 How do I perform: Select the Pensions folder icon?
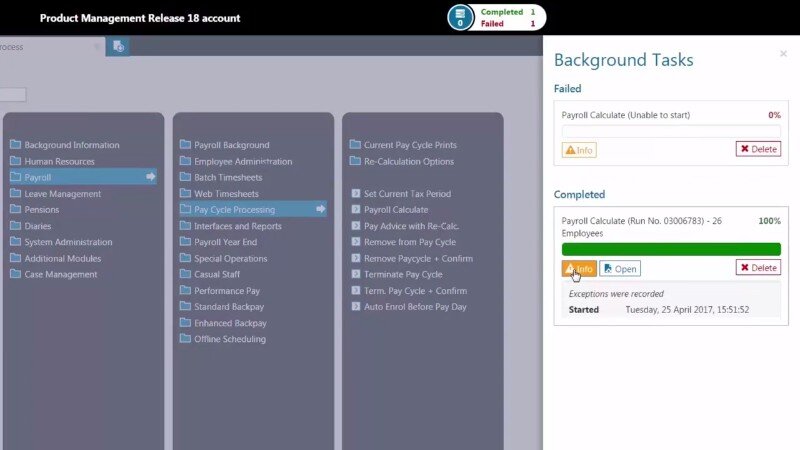coord(15,210)
